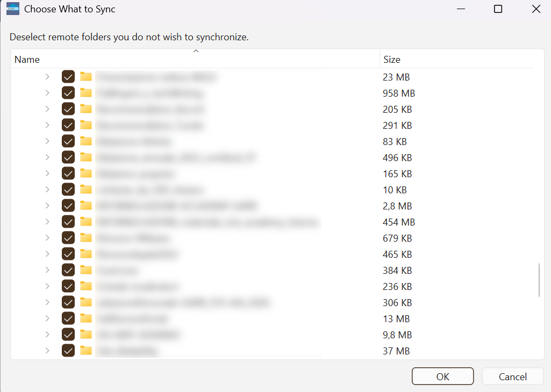This screenshot has width=551, height=392.
Task: Sort the list by the Size column
Action: coord(391,59)
